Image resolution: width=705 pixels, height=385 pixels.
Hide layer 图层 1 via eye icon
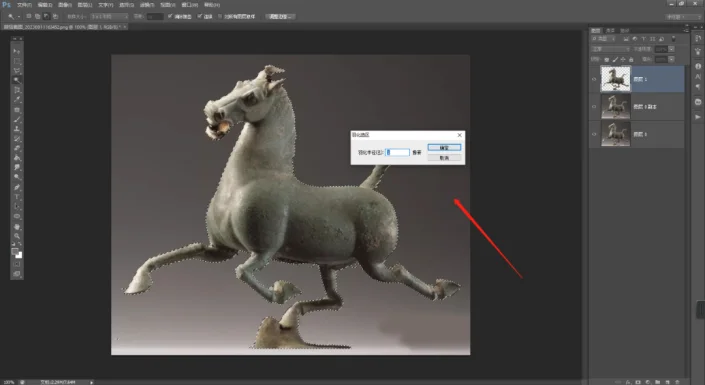pos(594,79)
